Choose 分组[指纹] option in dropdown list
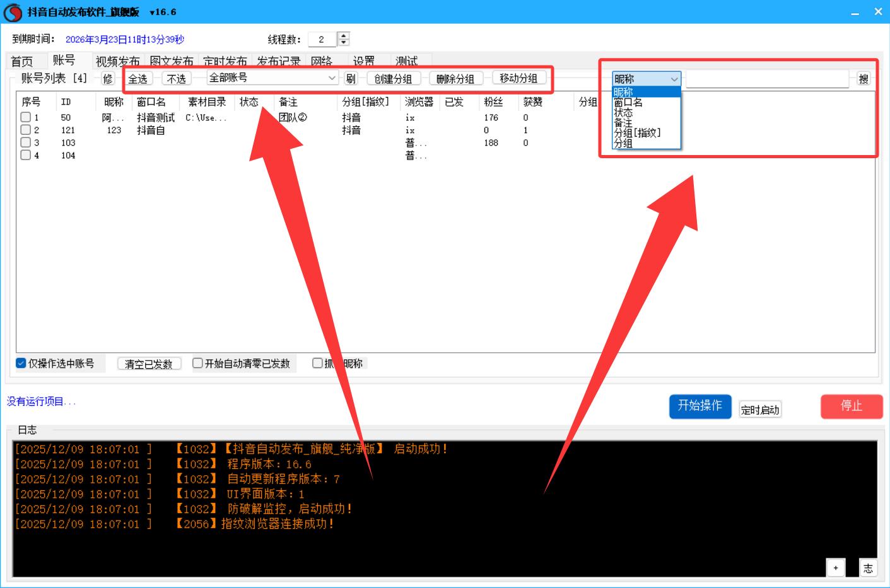 click(637, 133)
